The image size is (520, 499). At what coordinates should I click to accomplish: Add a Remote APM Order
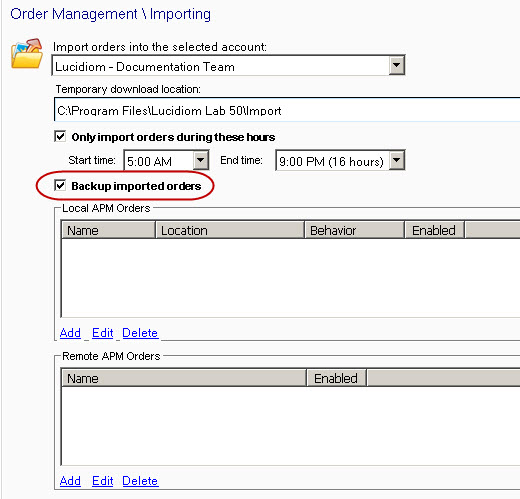(x=70, y=481)
